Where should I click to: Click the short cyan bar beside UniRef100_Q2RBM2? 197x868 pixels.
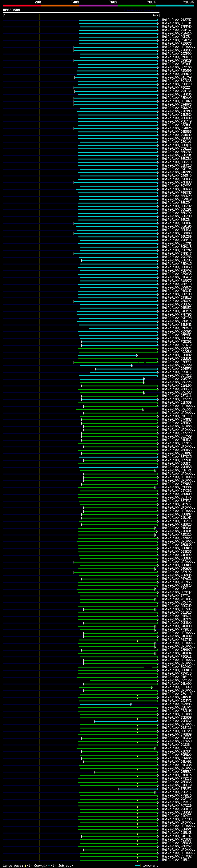pyautogui.click(x=108, y=356)
